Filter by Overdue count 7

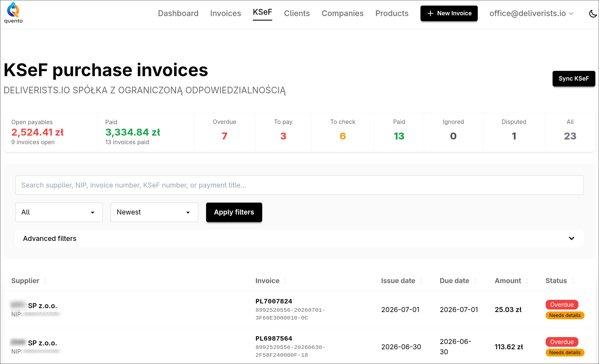point(224,132)
